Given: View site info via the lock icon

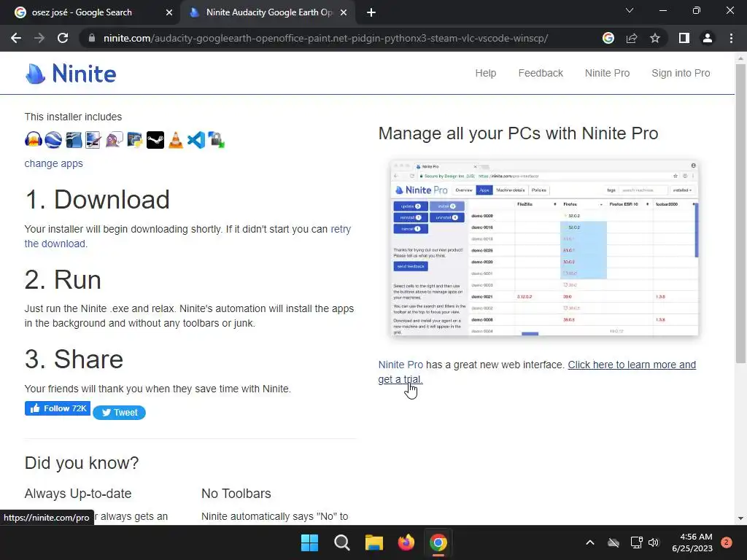Looking at the screenshot, I should 92,38.
